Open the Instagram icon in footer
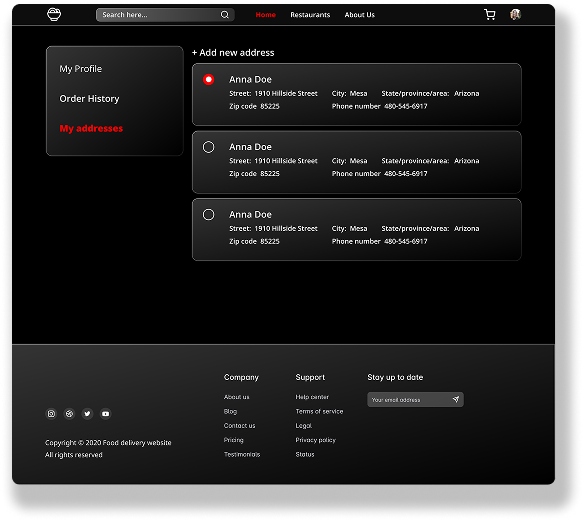The height and width of the screenshot is (521, 584). pos(51,414)
